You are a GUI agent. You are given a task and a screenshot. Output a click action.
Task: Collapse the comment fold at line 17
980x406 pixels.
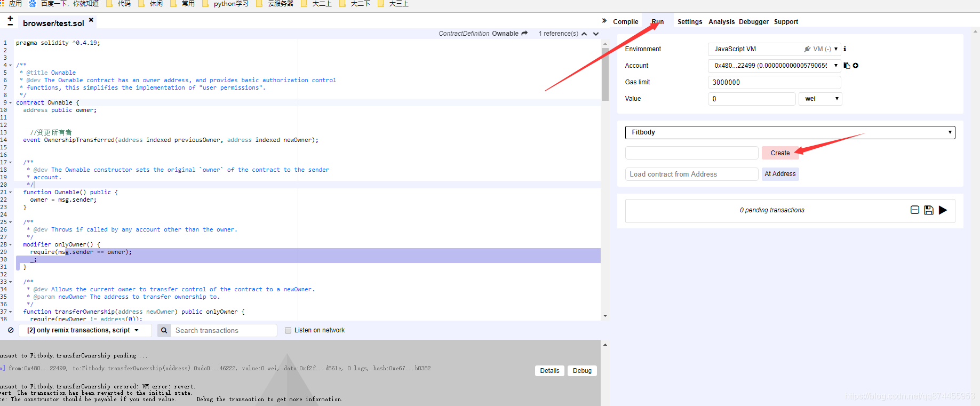pos(11,162)
